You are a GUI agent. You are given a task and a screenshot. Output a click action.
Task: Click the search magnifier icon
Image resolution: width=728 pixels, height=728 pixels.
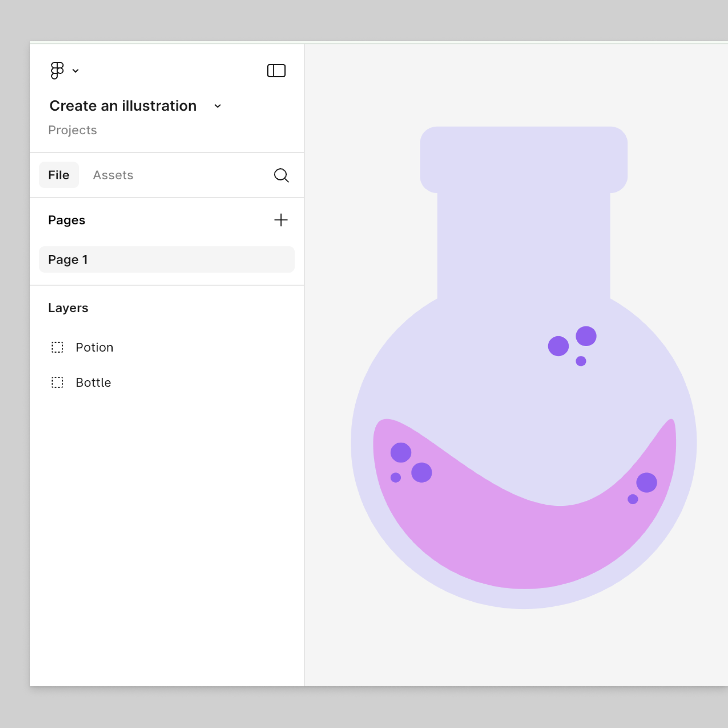click(281, 175)
